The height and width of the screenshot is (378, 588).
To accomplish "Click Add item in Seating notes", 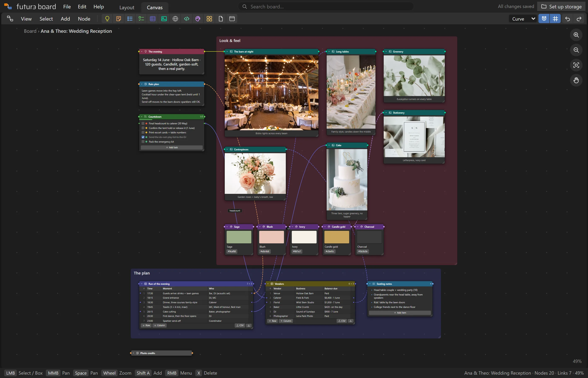I will (400, 313).
